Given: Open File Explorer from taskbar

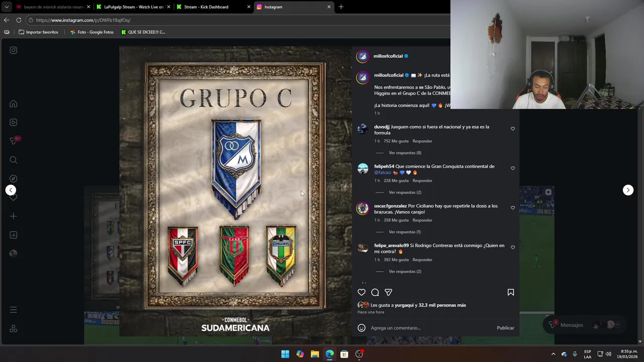Looking at the screenshot, I should click(314, 354).
